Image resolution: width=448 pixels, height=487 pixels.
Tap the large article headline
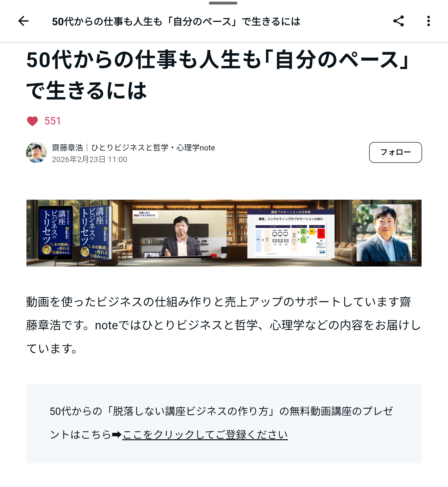(x=218, y=75)
